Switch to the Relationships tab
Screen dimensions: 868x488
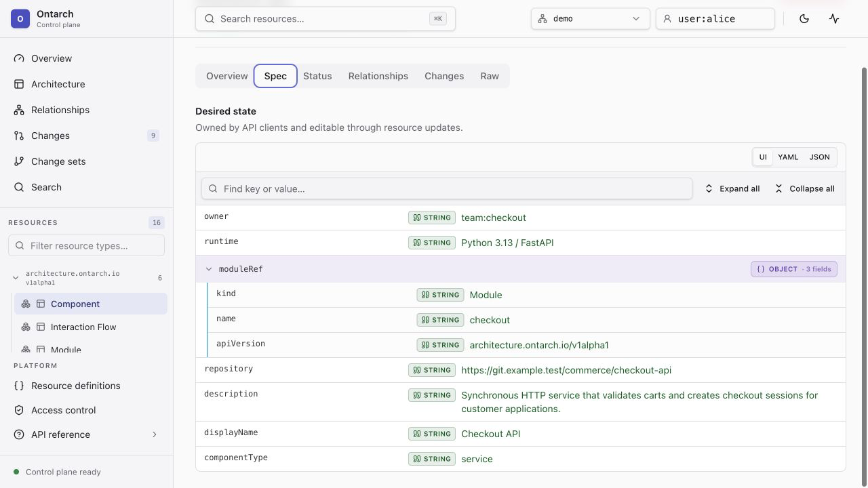[378, 76]
